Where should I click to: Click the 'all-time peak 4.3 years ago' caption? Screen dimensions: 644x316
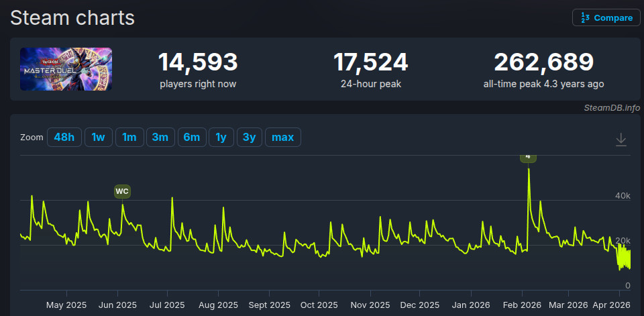tap(544, 85)
